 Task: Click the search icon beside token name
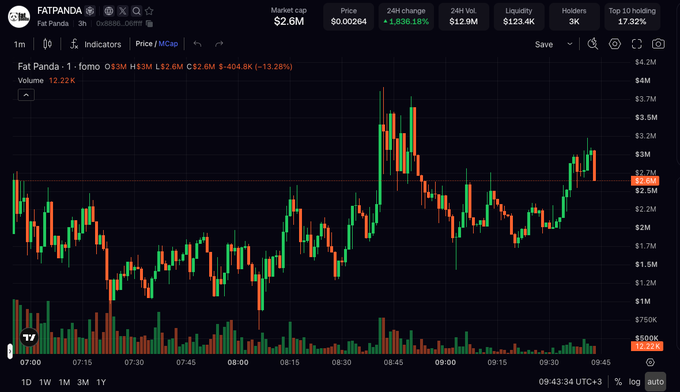[136, 11]
